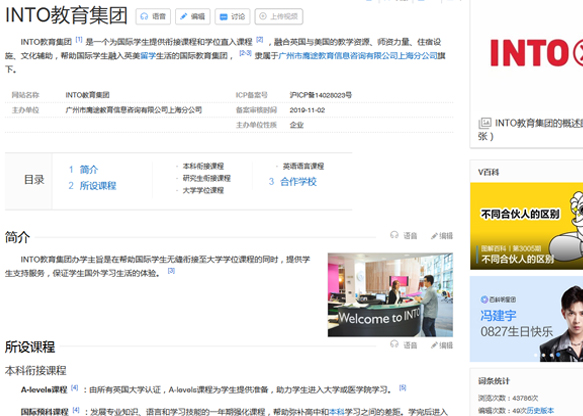Click pencil 编辑 icon in 简介 section header
The height and width of the screenshot is (416, 583).
tap(442, 236)
